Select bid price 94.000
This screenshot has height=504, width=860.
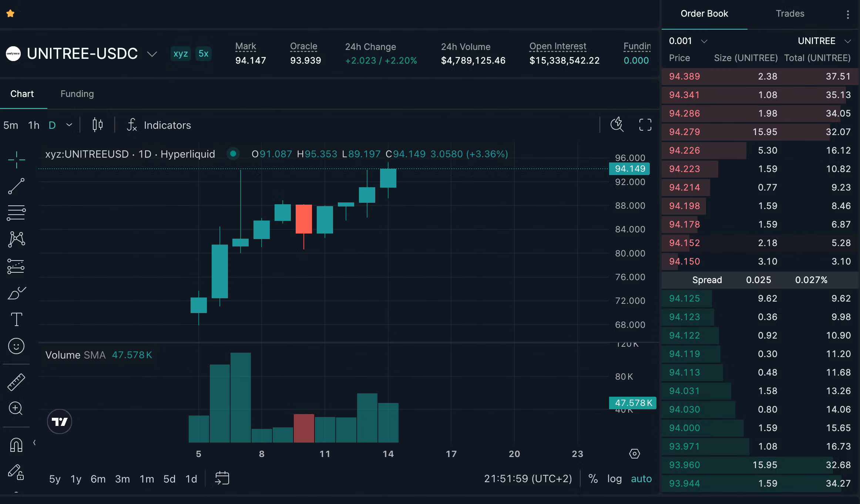685,428
